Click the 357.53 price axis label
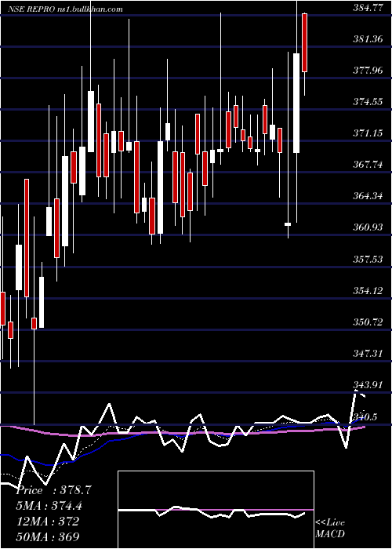 click(368, 259)
